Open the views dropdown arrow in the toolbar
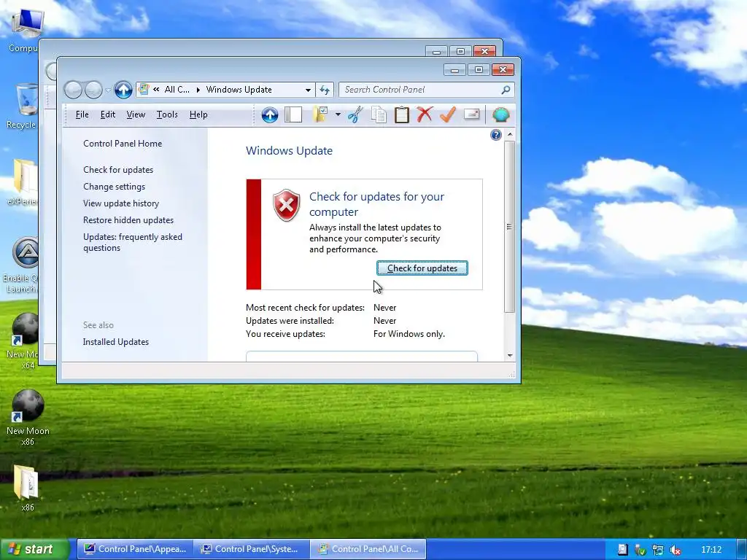Screen dimensions: 747x560 [338, 114]
